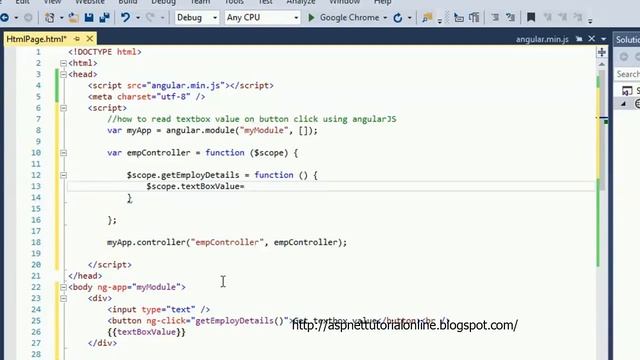Open toolbar overflow options after bookmarks
640x360 pixels.
(590, 20)
